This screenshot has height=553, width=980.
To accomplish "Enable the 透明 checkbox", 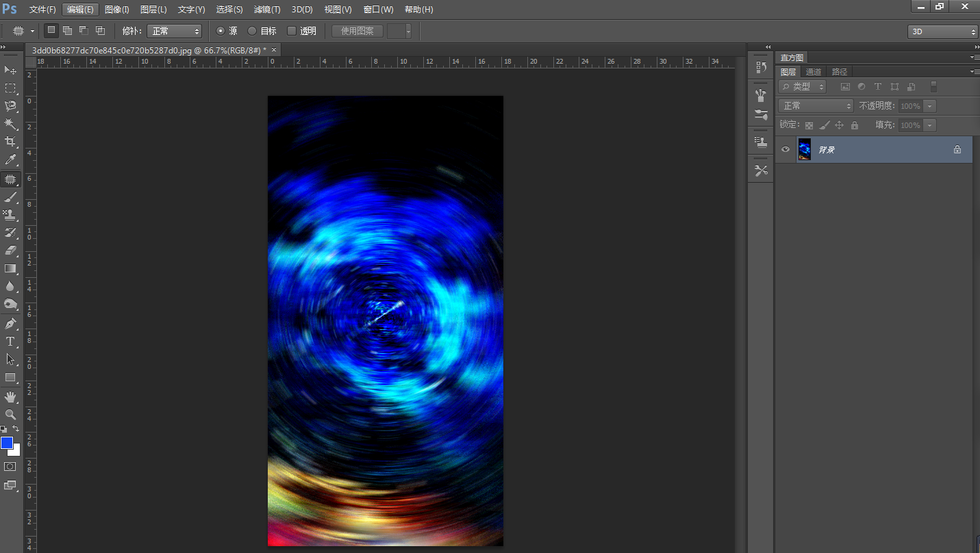I will tap(292, 31).
